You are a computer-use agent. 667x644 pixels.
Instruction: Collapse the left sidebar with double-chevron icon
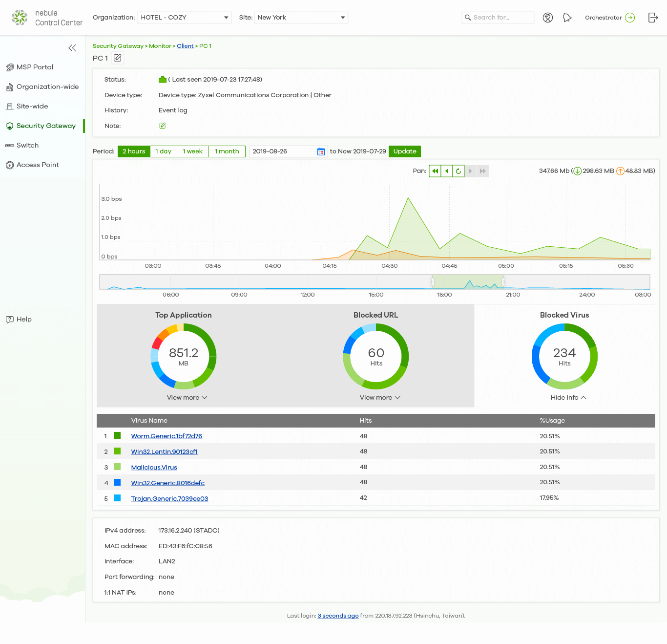pyautogui.click(x=72, y=48)
